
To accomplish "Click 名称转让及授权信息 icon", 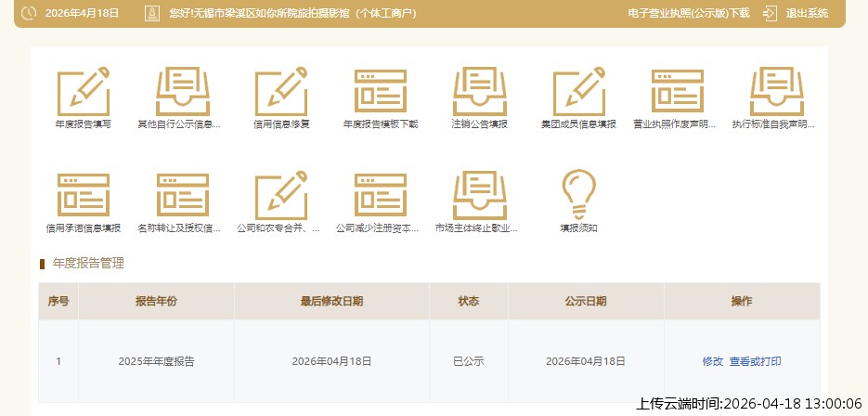I will click(182, 195).
